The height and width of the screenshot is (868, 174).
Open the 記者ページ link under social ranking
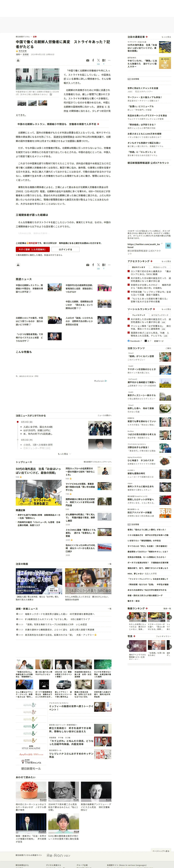click(159, 341)
